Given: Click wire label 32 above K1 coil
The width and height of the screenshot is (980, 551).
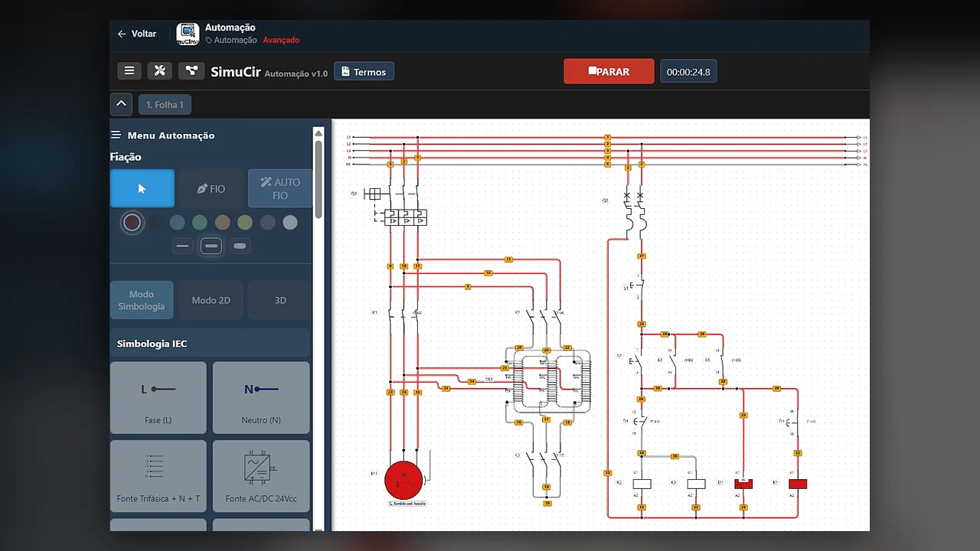Looking at the screenshot, I should [x=798, y=453].
